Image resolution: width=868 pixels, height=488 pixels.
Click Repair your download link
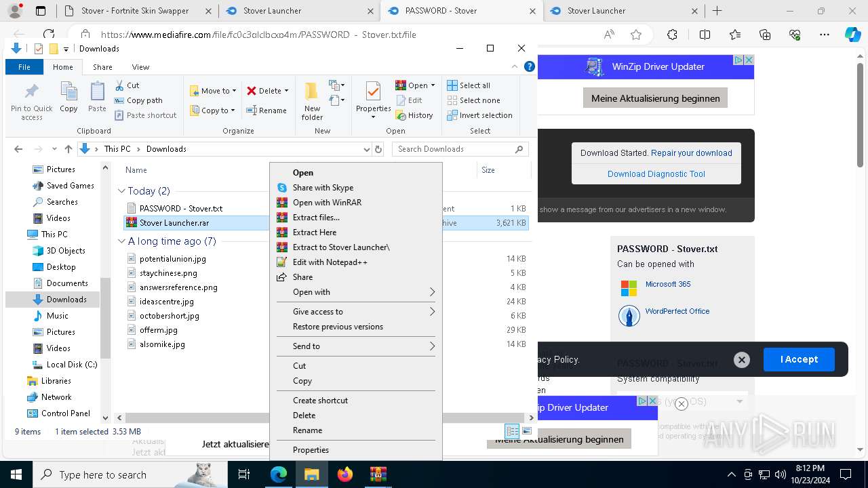pyautogui.click(x=692, y=153)
